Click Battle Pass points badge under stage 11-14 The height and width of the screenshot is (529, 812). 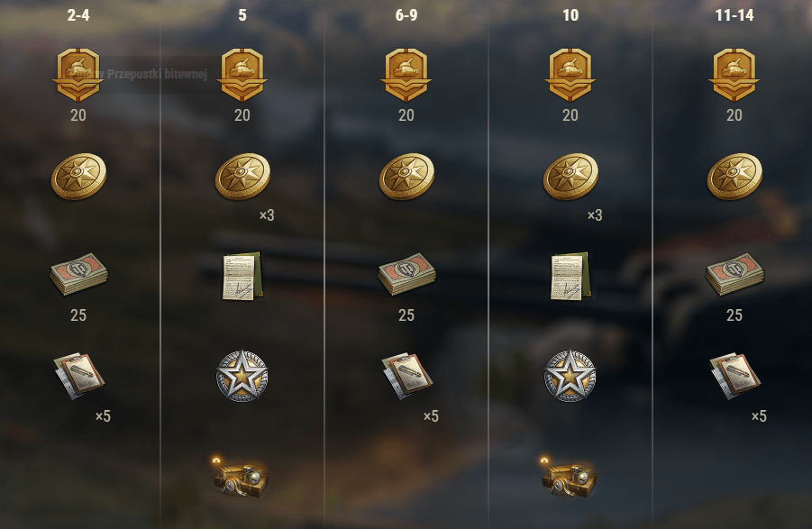point(734,75)
